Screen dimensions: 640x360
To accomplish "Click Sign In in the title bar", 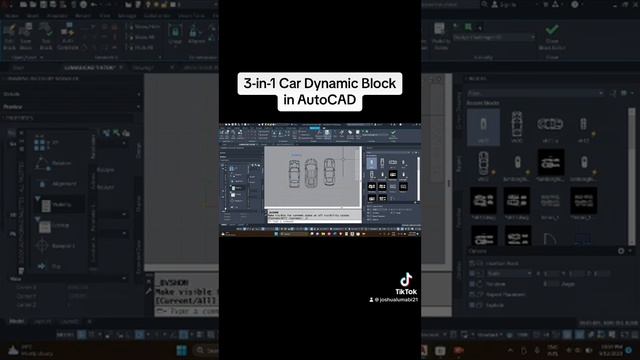I will [x=505, y=4].
